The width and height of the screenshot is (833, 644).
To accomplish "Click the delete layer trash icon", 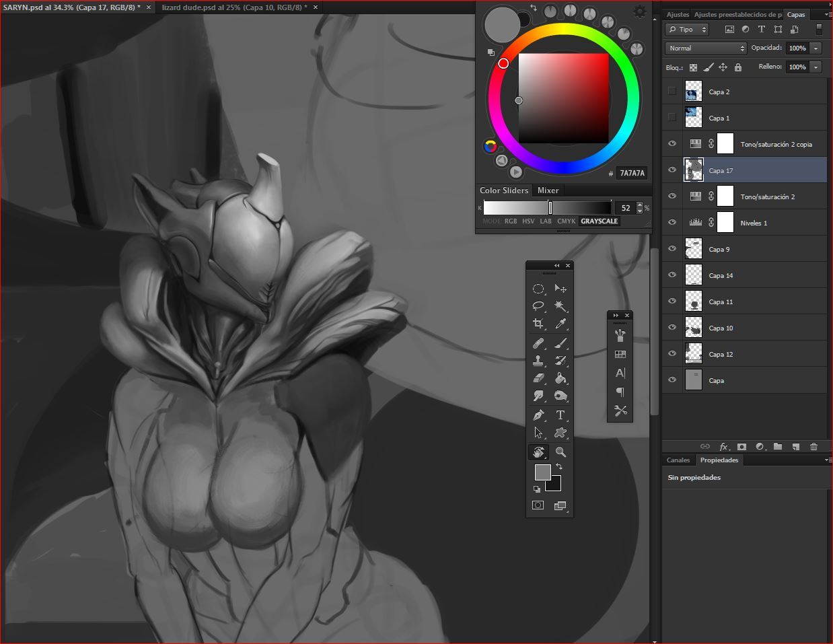I will 813,447.
